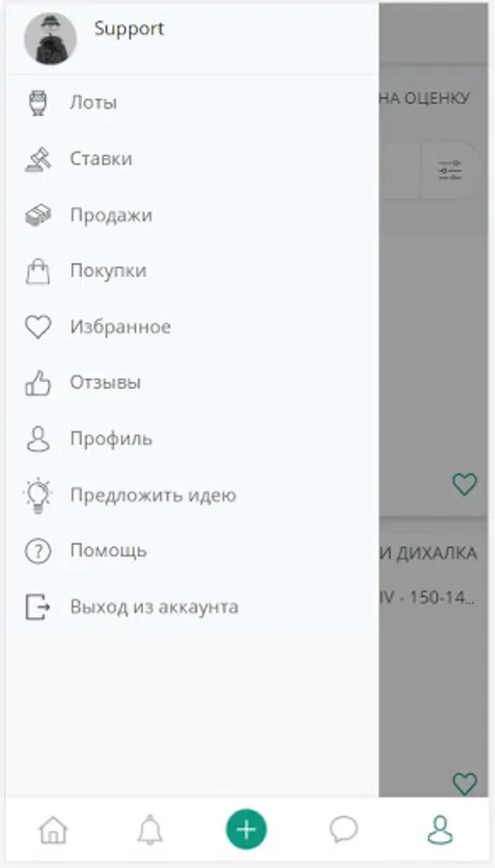The width and height of the screenshot is (495, 868).
Task: Open the Home tab in bottom bar
Action: point(53,829)
